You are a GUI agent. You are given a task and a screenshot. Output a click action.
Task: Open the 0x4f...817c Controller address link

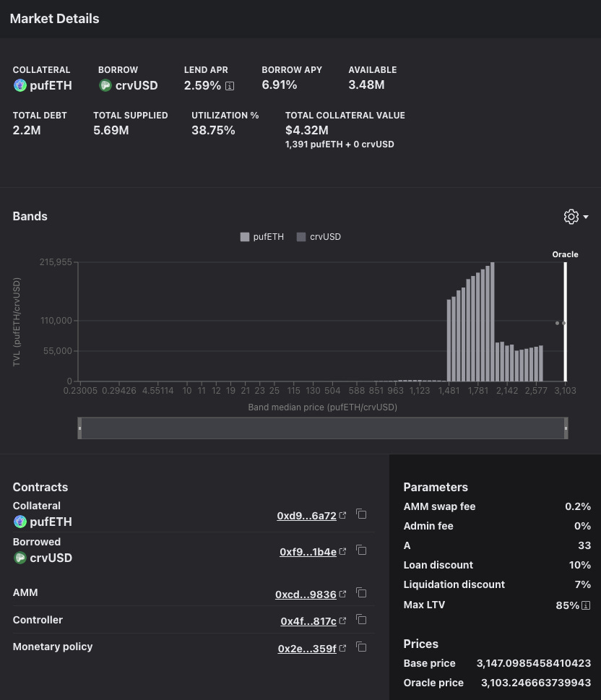[x=308, y=621]
